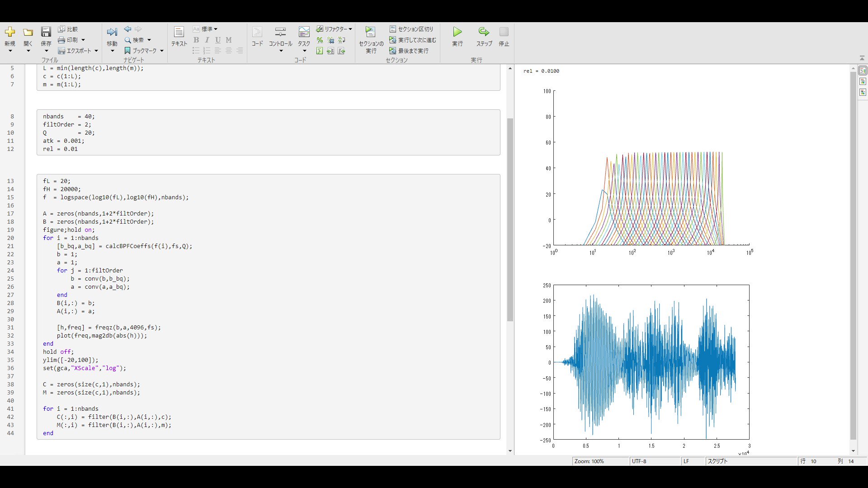This screenshot has height=488, width=868.
Task: Stop execution with the 停止 icon
Action: pos(504,32)
